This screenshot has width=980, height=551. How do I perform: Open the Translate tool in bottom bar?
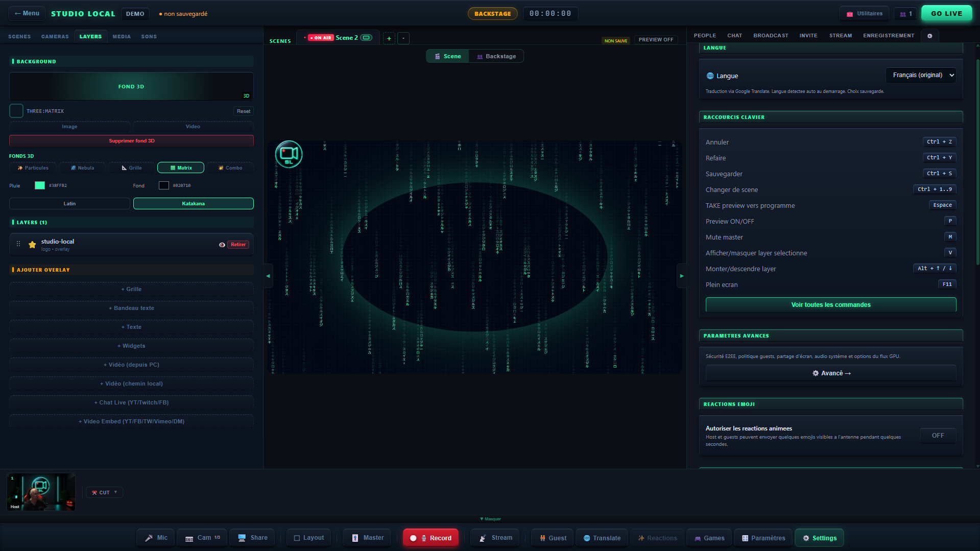[x=602, y=538]
